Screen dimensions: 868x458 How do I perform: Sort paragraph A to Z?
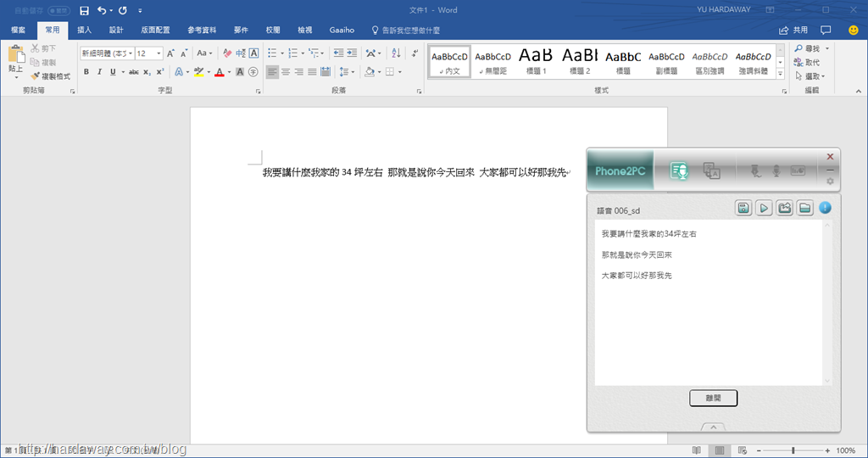[396, 53]
